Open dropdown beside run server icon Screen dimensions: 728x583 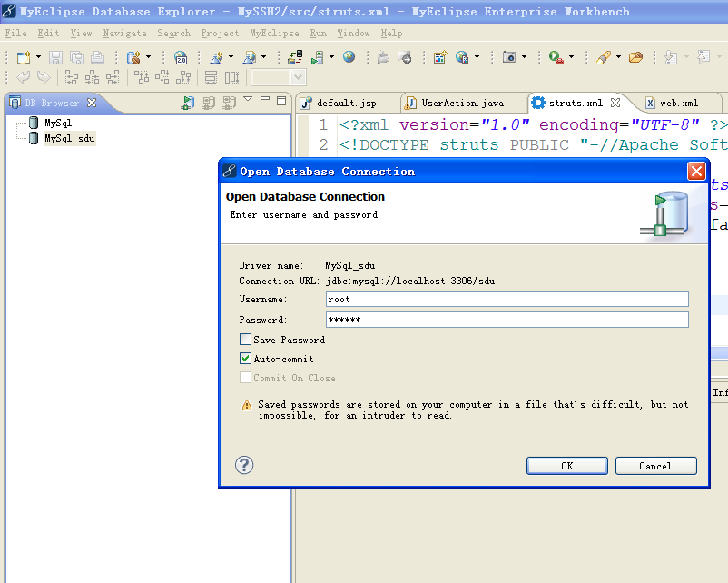coord(331,57)
